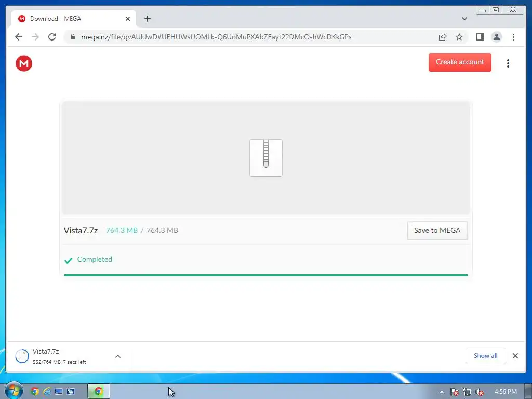The image size is (532, 399).
Task: Expand the tab search chevron
Action: [464, 19]
